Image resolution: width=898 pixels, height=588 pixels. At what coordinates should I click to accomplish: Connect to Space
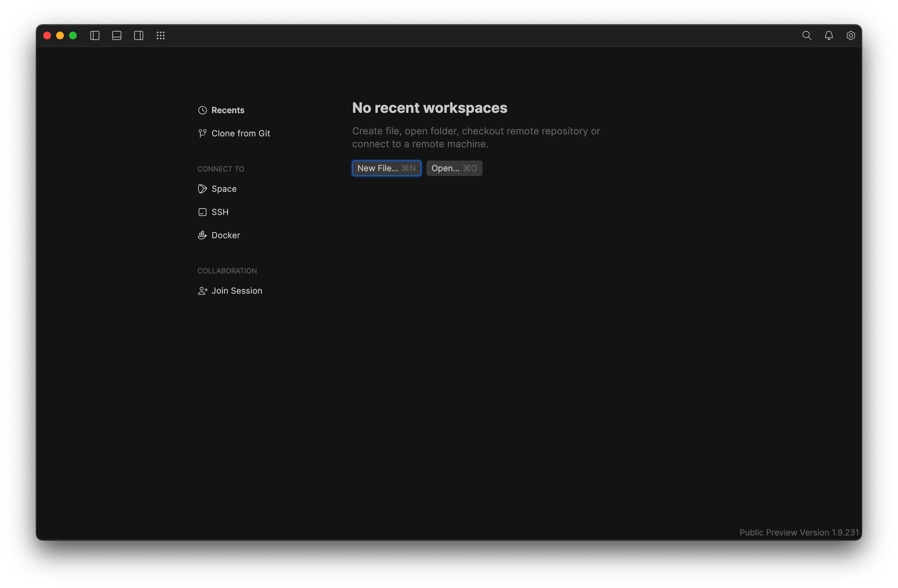(x=223, y=189)
